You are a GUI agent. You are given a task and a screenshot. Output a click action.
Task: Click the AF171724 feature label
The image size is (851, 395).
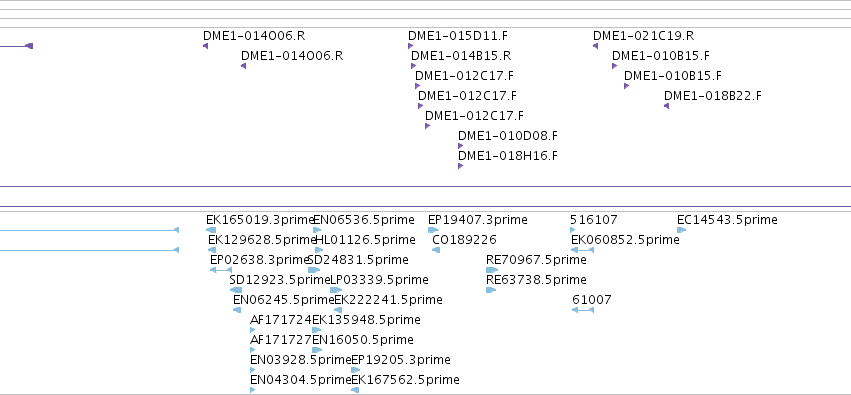[281, 320]
